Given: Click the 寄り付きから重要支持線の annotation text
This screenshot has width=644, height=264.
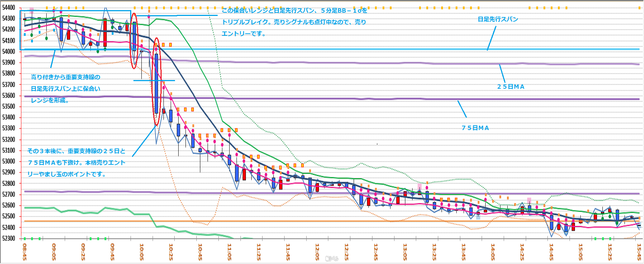Looking at the screenshot, I should pos(65,77).
